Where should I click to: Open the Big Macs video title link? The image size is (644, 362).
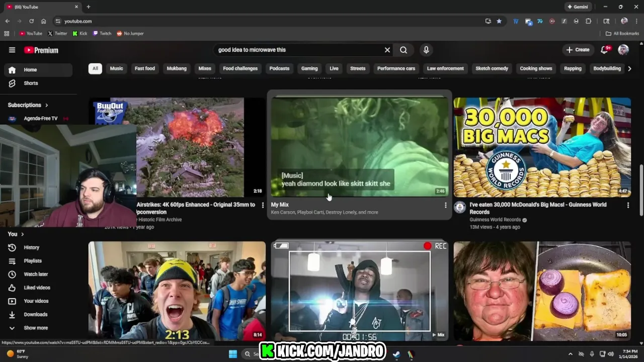(x=538, y=208)
